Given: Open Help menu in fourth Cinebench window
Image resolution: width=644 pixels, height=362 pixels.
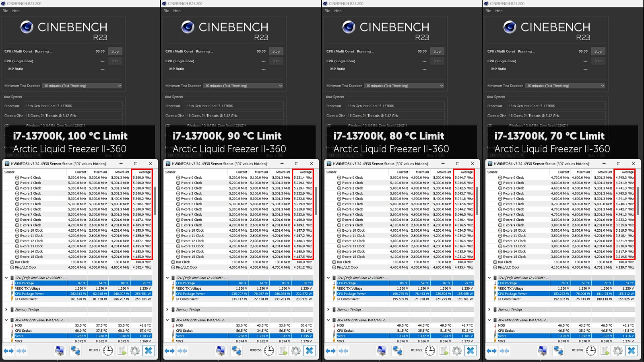Looking at the screenshot, I should coord(499,11).
